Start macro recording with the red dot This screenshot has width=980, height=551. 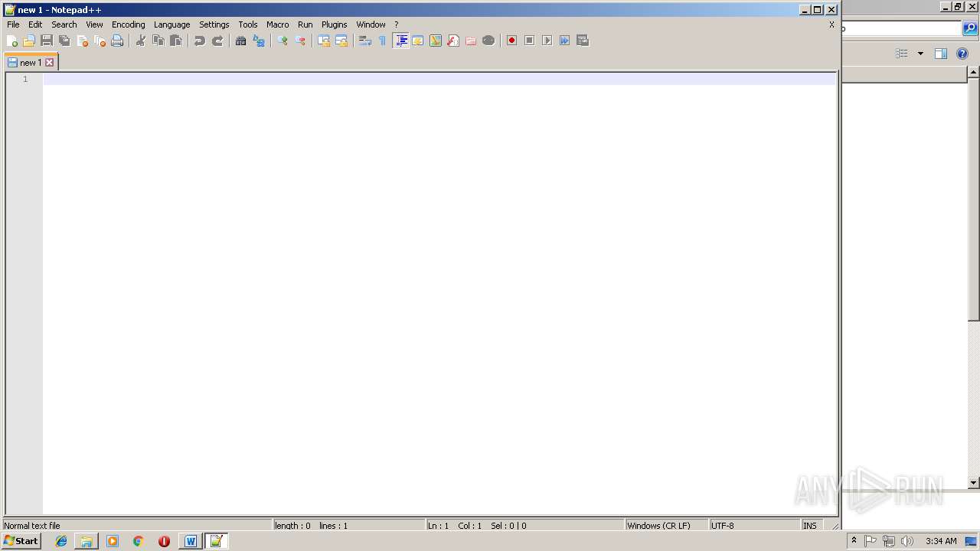coord(512,41)
